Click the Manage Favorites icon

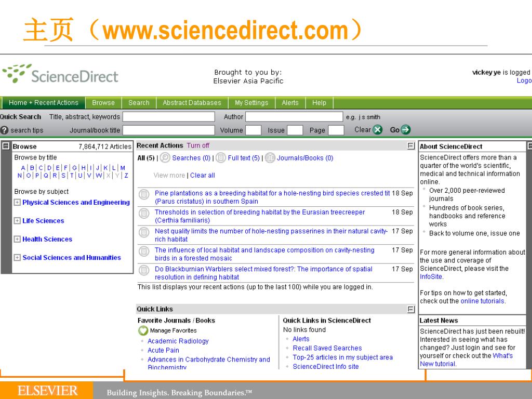point(142,330)
